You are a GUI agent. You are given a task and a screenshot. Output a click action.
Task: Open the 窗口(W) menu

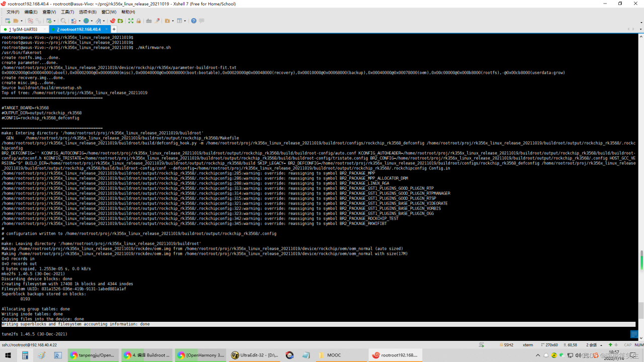coord(109,12)
